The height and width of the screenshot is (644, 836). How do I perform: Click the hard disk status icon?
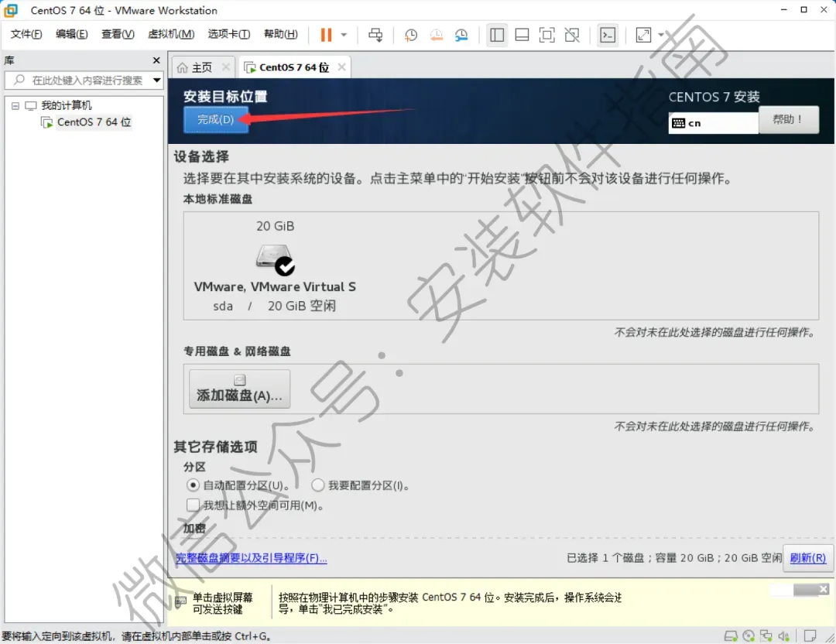[731, 636]
